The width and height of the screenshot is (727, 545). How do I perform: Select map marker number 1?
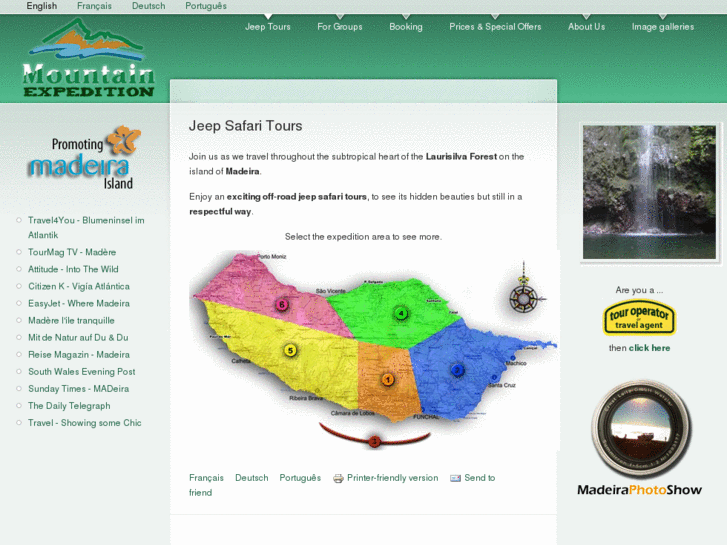[x=388, y=380]
